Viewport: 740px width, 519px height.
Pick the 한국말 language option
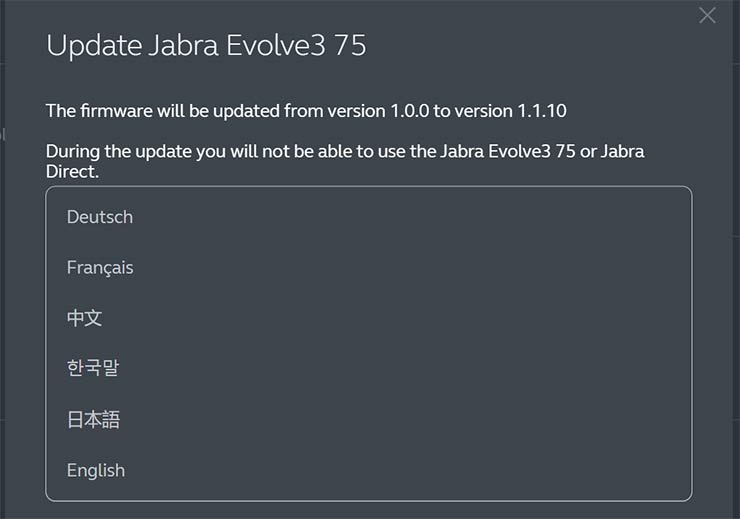coord(93,369)
